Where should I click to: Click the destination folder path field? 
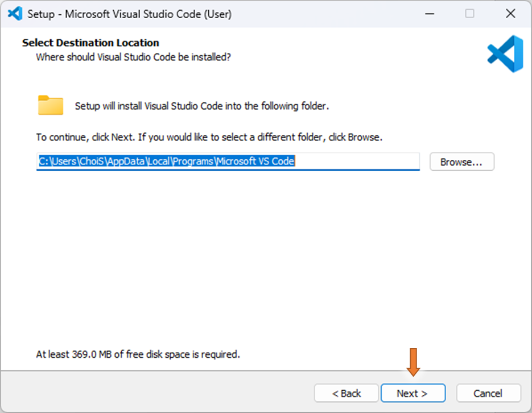(x=228, y=162)
